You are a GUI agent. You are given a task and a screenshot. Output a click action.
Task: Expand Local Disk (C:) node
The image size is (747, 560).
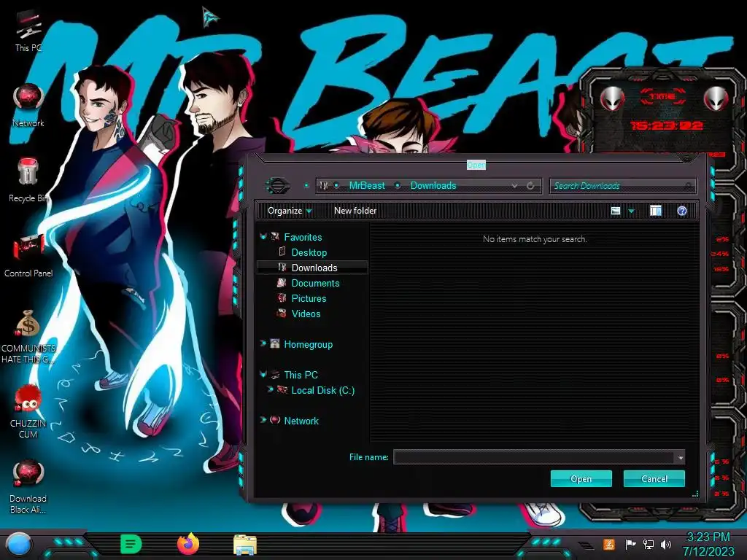click(270, 389)
